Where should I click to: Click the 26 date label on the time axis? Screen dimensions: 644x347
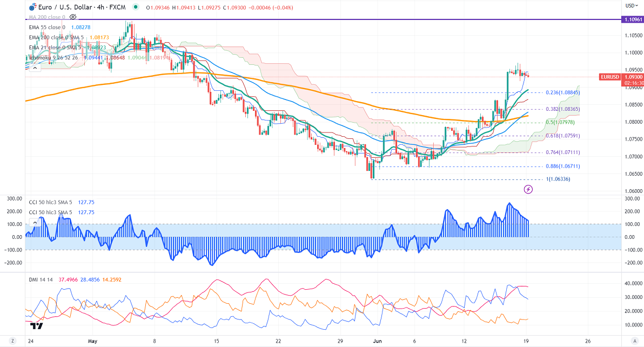tap(588, 341)
